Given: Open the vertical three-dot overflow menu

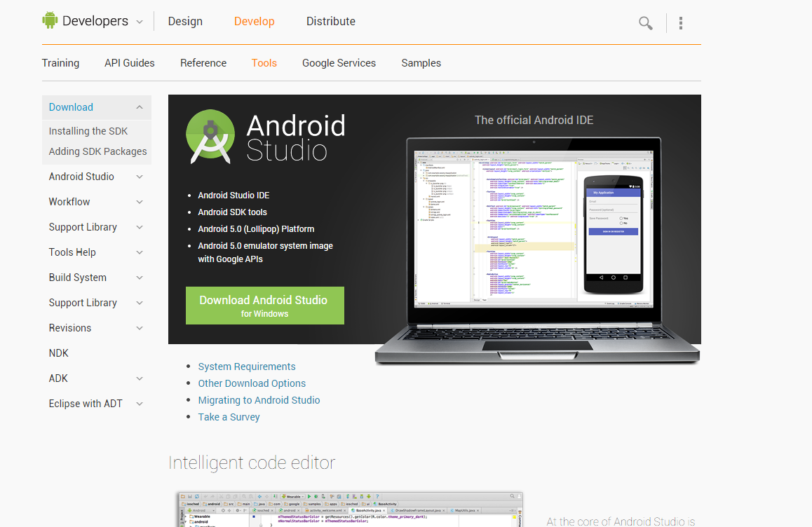Looking at the screenshot, I should coord(680,23).
